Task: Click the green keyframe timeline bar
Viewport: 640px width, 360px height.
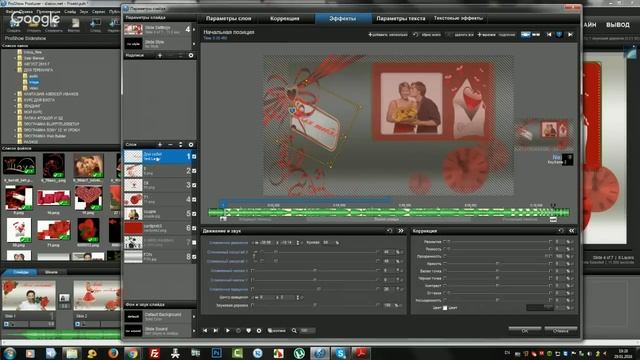Action: [x=389, y=212]
